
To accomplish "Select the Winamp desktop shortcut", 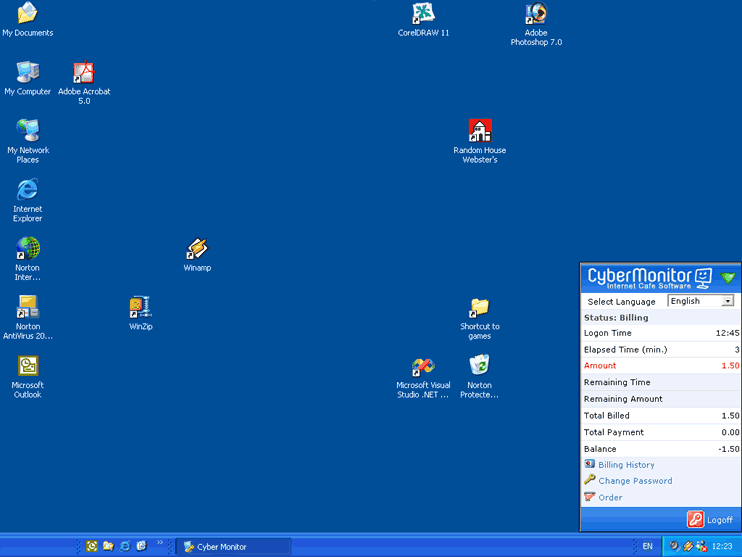I will click(197, 254).
